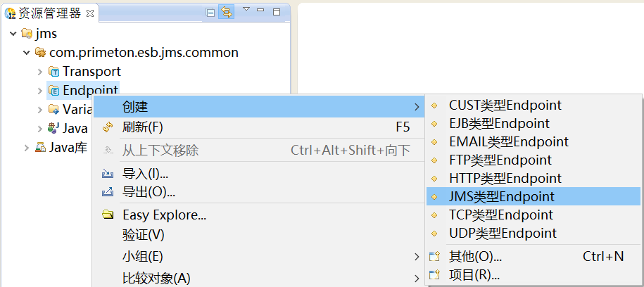Screen dimensions: 644x287
Task: Choose 其他(O)... in create submenu
Action: coord(475,257)
